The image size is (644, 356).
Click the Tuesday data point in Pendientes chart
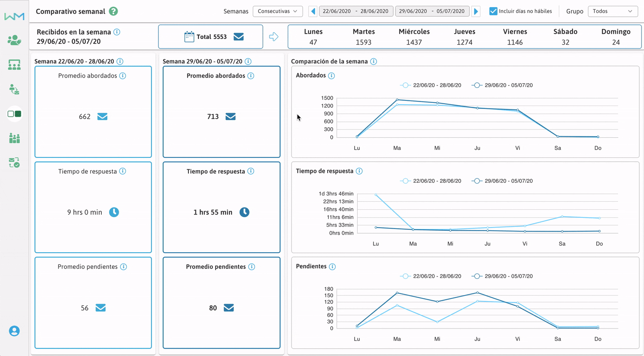tap(397, 293)
